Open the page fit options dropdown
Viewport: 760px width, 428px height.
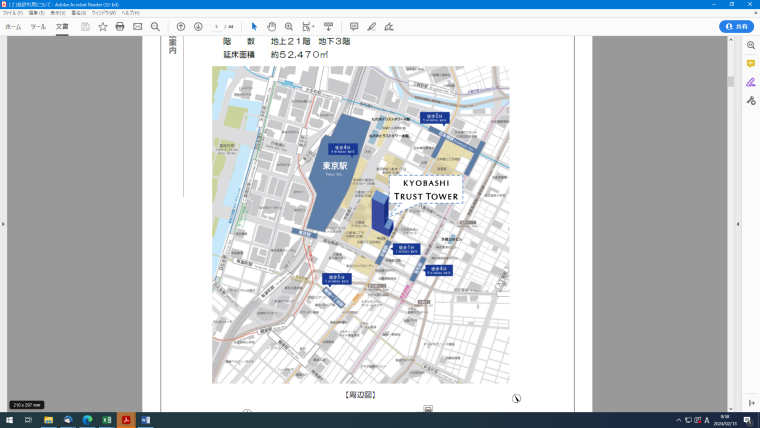point(308,27)
